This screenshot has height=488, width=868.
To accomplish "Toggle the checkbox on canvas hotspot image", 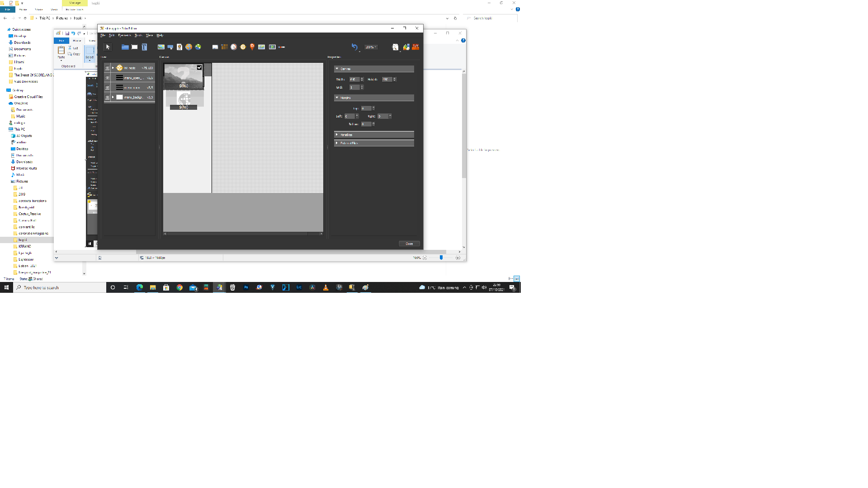I will (199, 67).
